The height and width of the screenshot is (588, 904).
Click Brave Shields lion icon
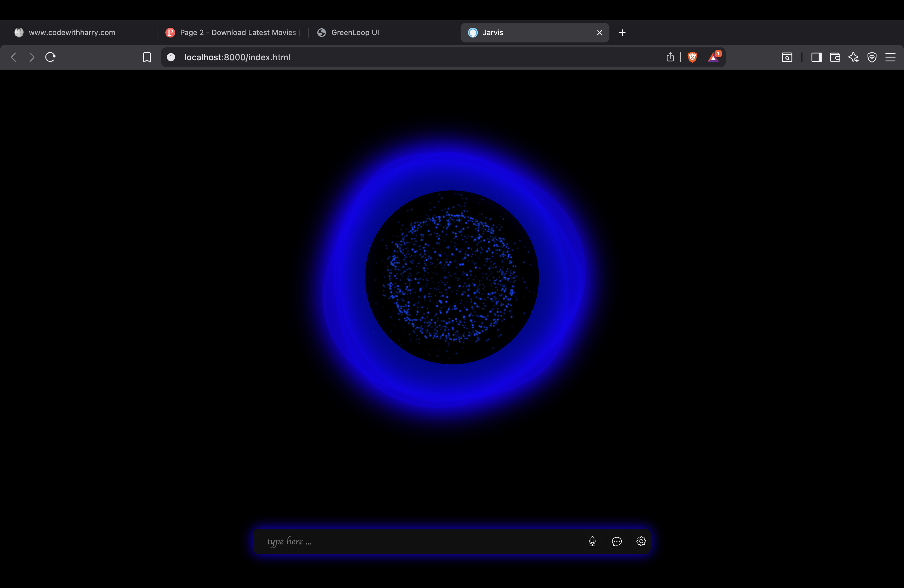pyautogui.click(x=692, y=57)
